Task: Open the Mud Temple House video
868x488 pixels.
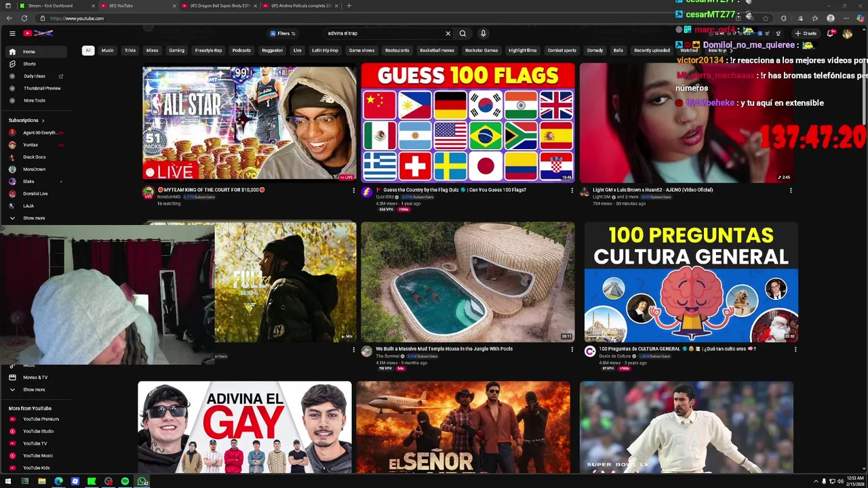Action: (468, 282)
